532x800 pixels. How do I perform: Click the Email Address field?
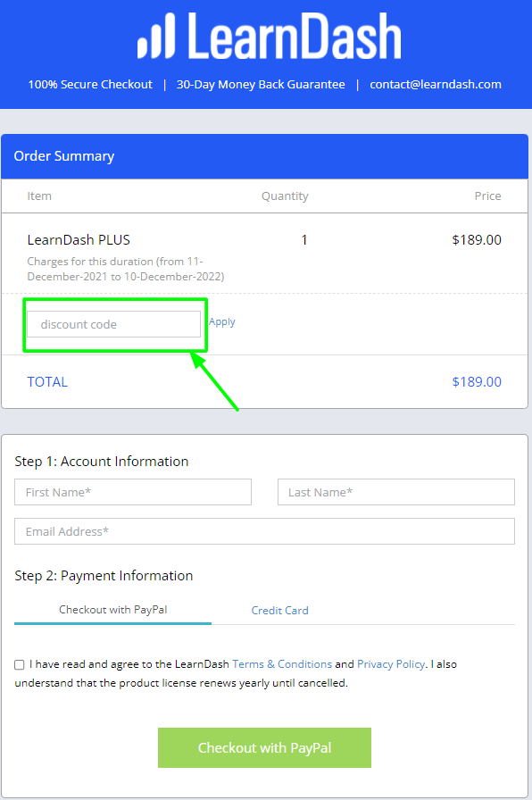point(265,531)
